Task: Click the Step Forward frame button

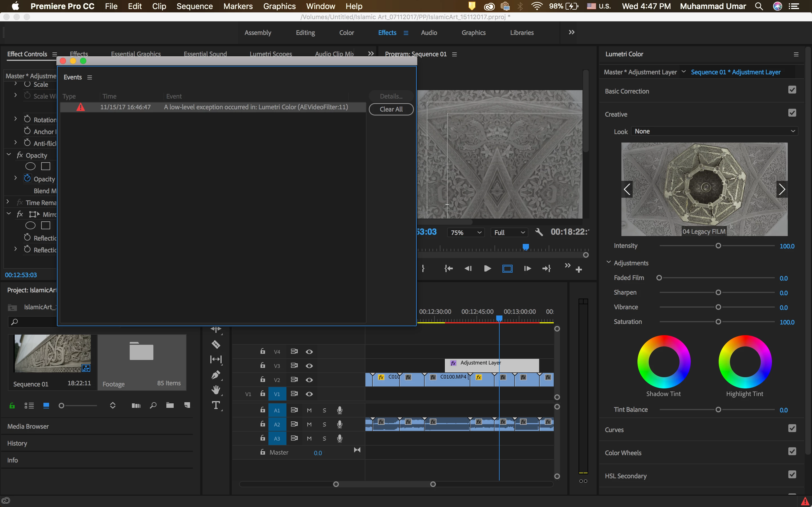Action: [x=527, y=269]
